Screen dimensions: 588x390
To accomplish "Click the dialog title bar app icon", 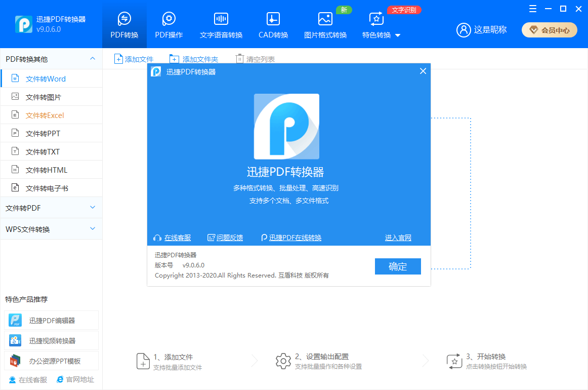I will click(156, 71).
